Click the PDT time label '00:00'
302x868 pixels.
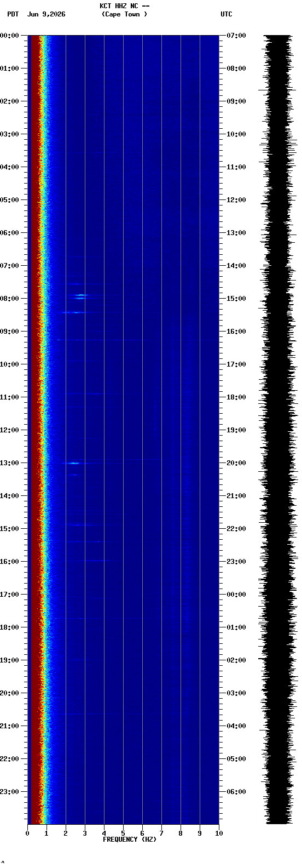point(9,36)
